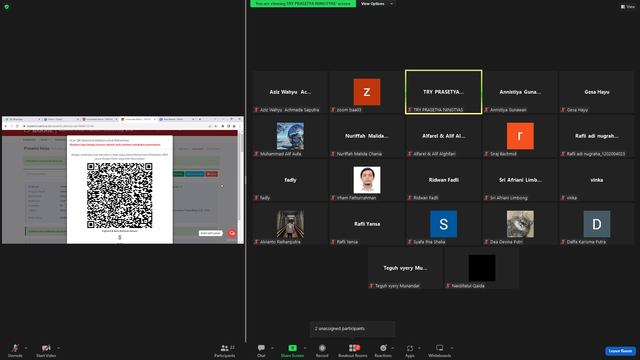This screenshot has width=640, height=360.
Task: Select the Aziz Wahyu name in tile center
Action: (290, 92)
